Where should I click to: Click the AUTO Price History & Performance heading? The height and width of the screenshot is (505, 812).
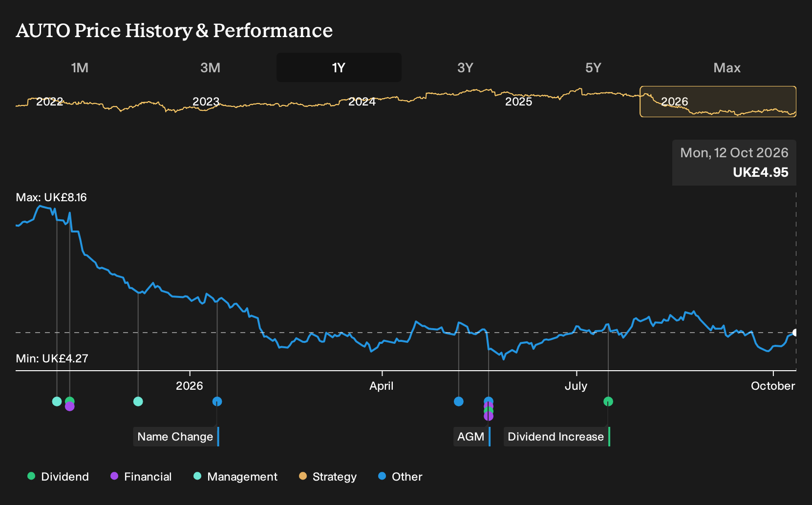[174, 31]
